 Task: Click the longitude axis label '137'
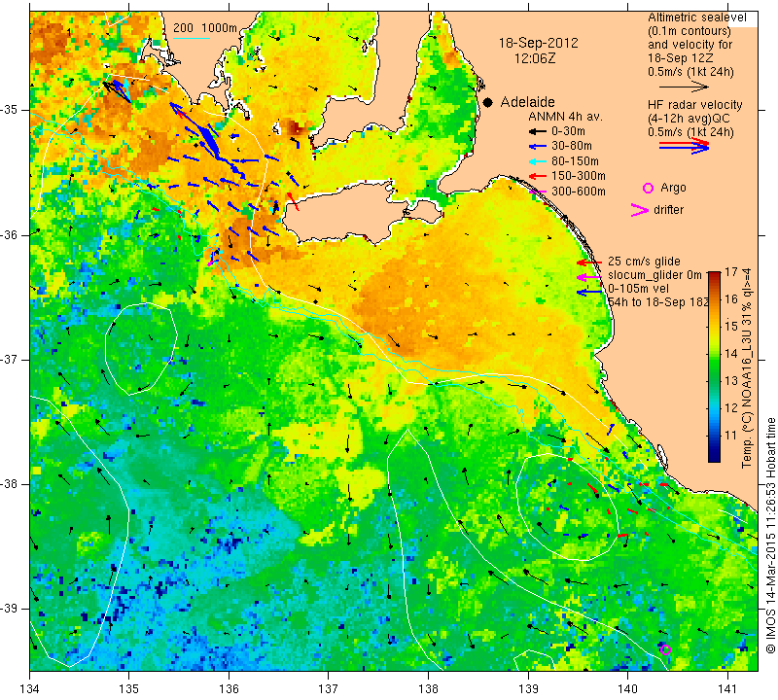[329, 688]
